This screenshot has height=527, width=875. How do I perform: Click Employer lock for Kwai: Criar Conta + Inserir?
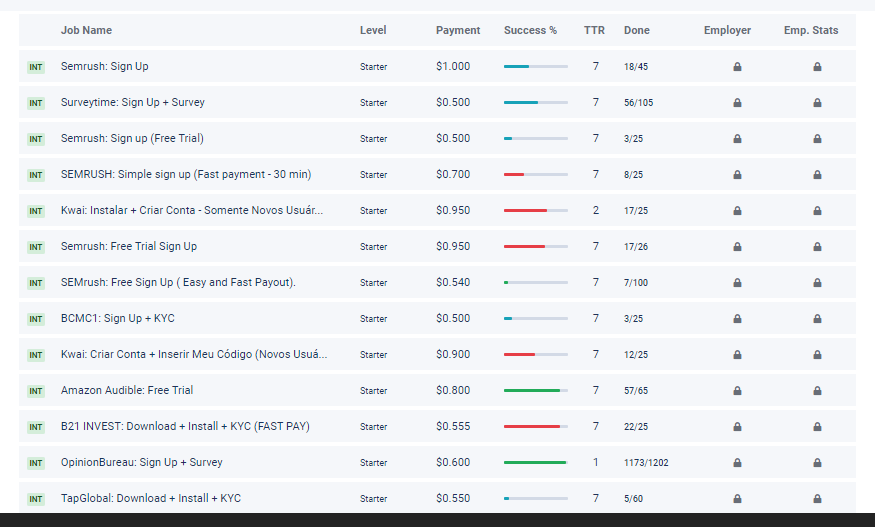click(737, 354)
